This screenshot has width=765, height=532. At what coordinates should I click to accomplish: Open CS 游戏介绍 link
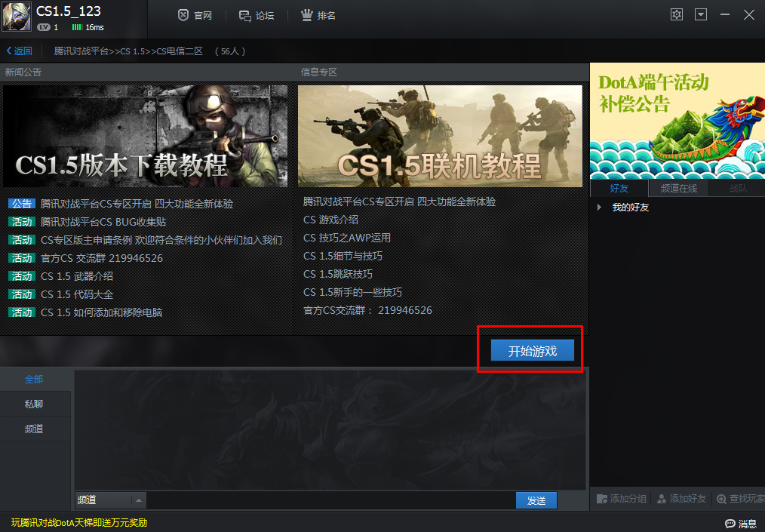pyautogui.click(x=330, y=220)
